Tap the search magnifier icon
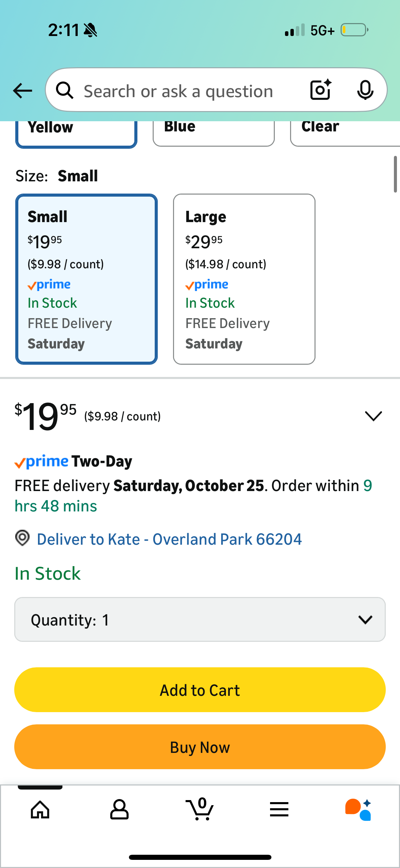 pyautogui.click(x=65, y=91)
